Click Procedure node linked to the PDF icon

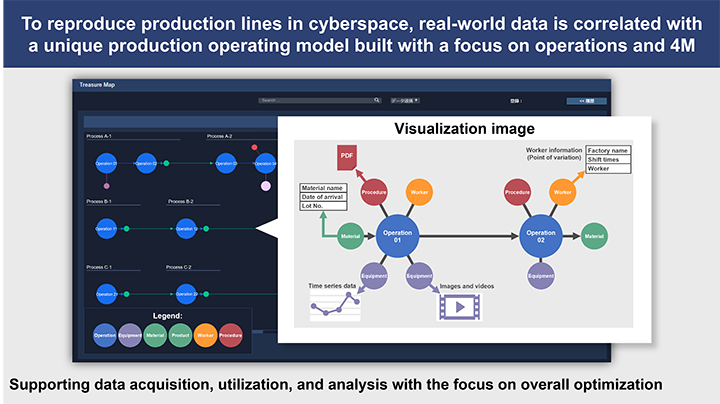click(374, 192)
